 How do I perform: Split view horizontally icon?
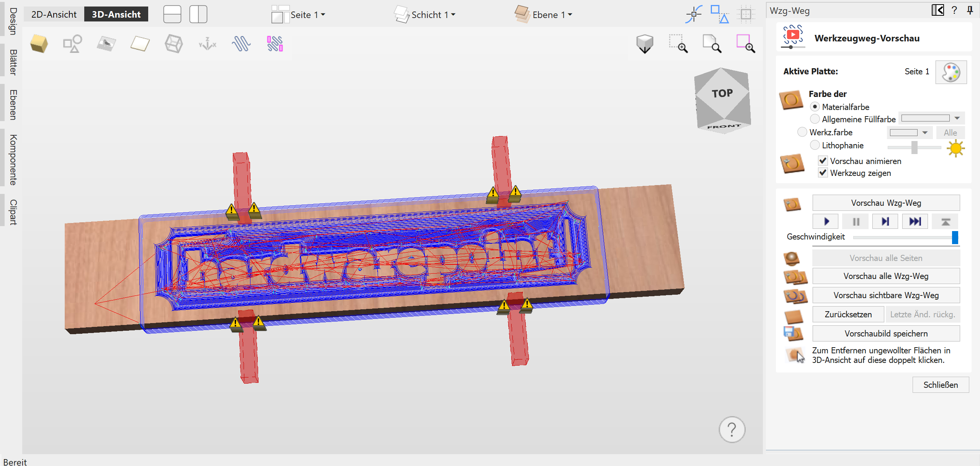(x=172, y=15)
